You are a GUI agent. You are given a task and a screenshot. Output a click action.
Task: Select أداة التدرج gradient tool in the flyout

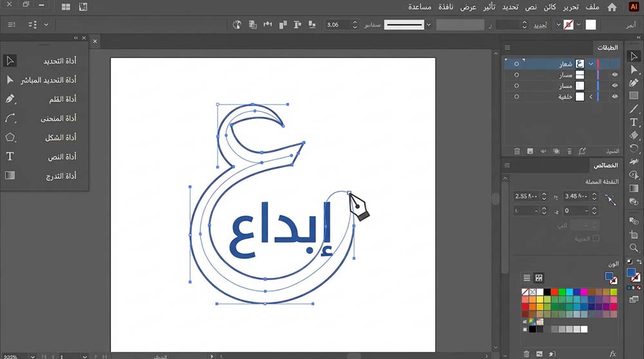point(44,176)
